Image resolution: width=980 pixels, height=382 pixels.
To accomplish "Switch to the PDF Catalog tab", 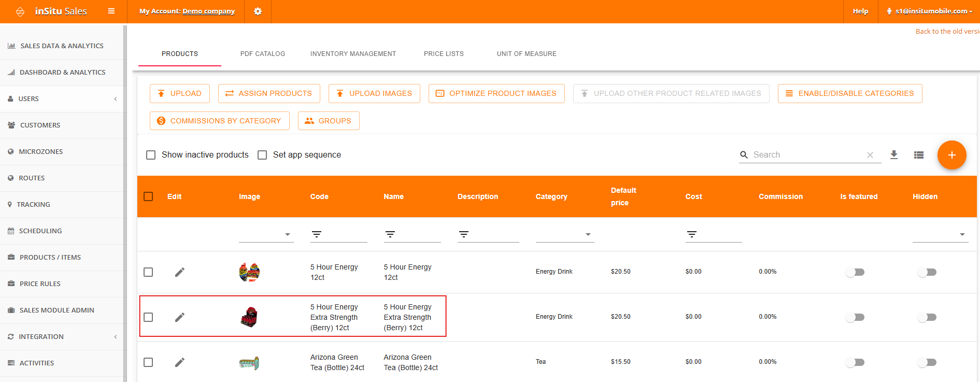I will 263,54.
